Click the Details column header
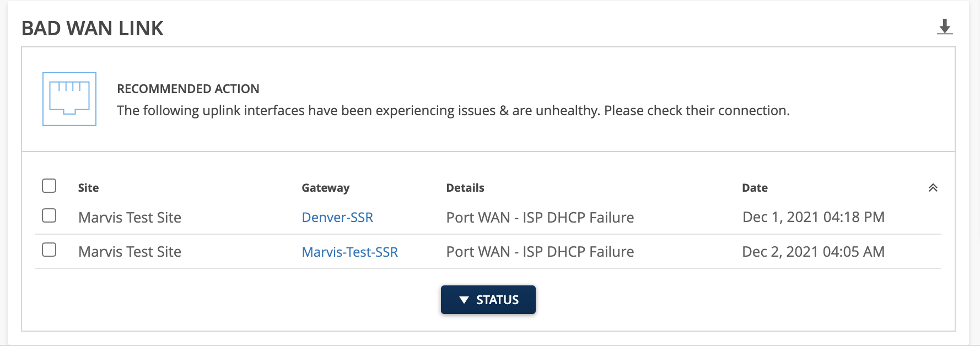Viewport: 980px width, 346px height. (x=465, y=188)
